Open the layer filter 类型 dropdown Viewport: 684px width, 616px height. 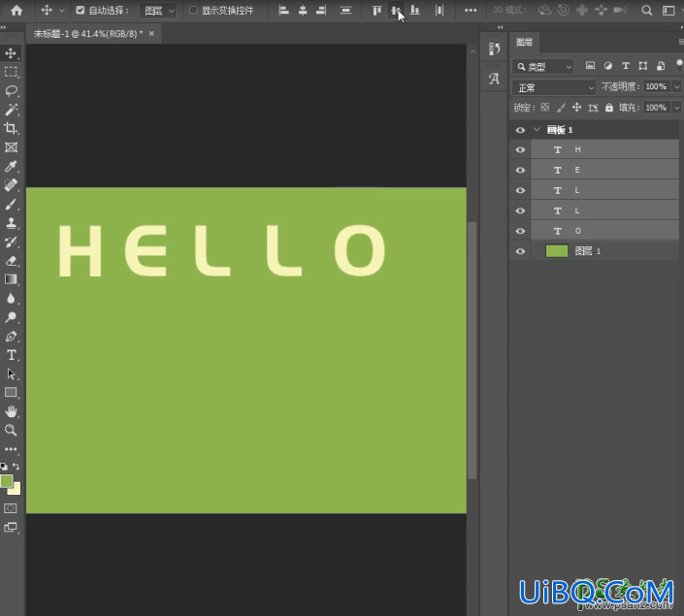pyautogui.click(x=543, y=67)
